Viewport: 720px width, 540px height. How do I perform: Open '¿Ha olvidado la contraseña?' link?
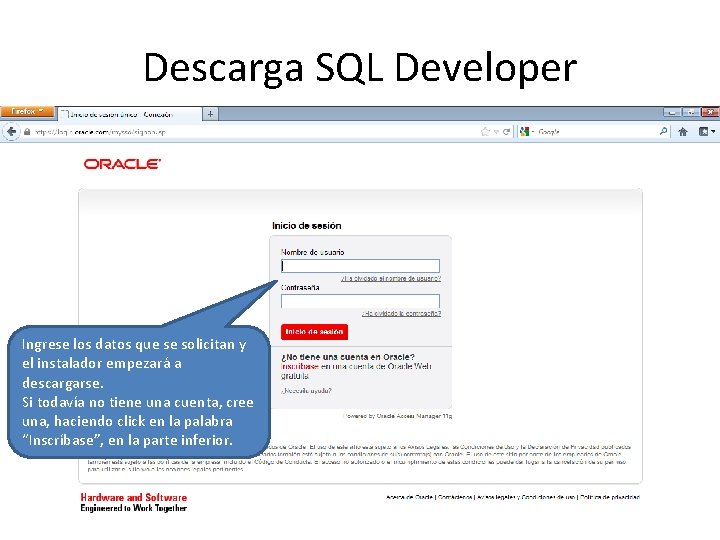click(401, 314)
